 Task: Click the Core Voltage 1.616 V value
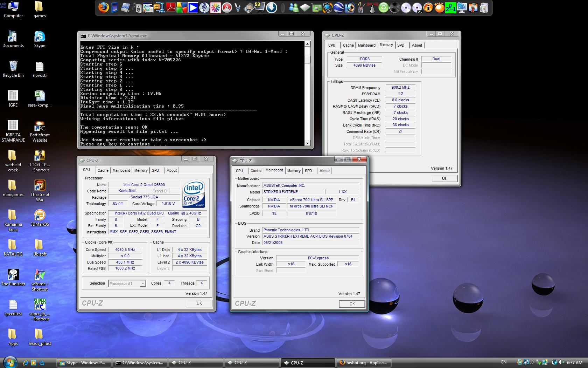[168, 203]
